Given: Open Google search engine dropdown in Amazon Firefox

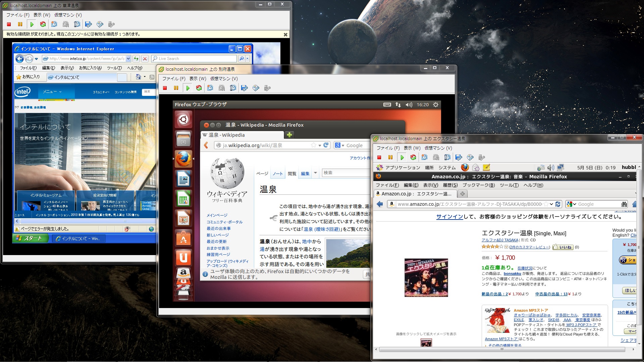Looking at the screenshot, I should [x=571, y=204].
